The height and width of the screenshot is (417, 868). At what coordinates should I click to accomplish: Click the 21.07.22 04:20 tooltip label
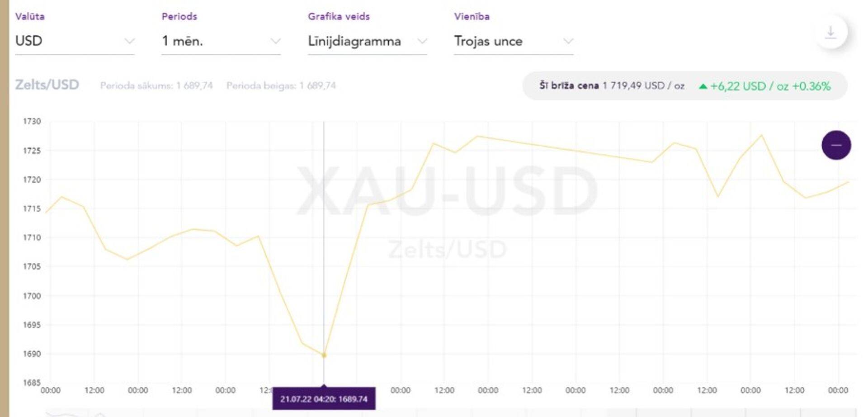(x=324, y=399)
